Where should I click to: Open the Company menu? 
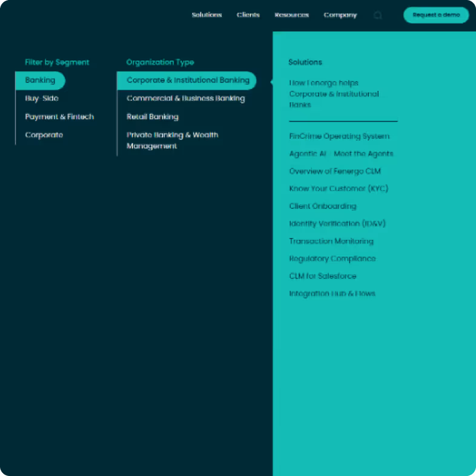coord(340,15)
